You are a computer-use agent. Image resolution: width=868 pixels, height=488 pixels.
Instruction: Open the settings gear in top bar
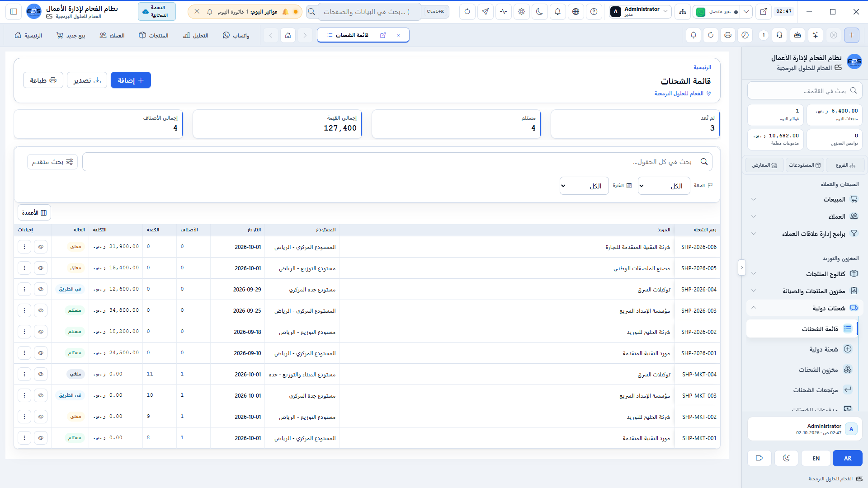pos(521,12)
